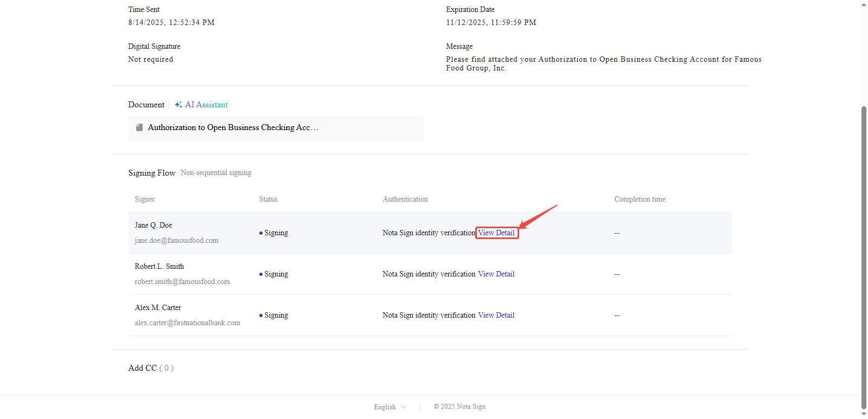Click robert.smith@famousfood.com email address
Viewport: 868px width, 419px height.
[x=182, y=282]
